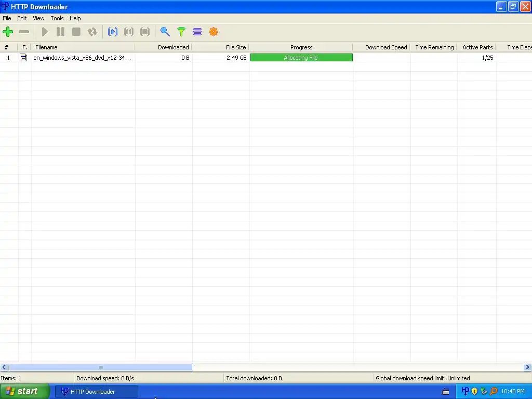Click the green Add URL plus icon
The height and width of the screenshot is (399, 532).
[7, 32]
